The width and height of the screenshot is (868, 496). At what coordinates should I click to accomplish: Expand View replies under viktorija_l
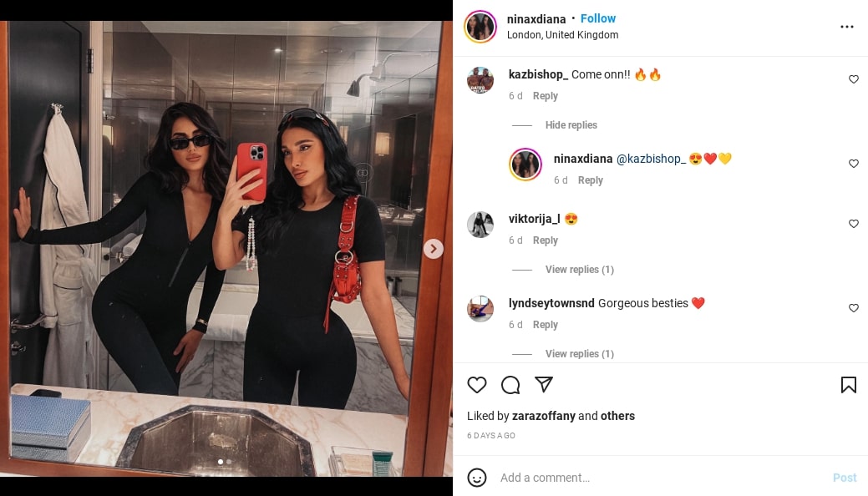tap(579, 270)
